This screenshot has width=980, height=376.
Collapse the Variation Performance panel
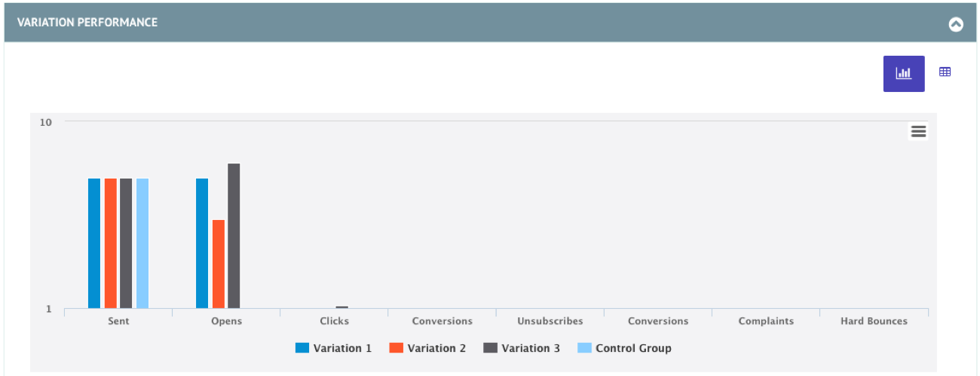[x=956, y=24]
